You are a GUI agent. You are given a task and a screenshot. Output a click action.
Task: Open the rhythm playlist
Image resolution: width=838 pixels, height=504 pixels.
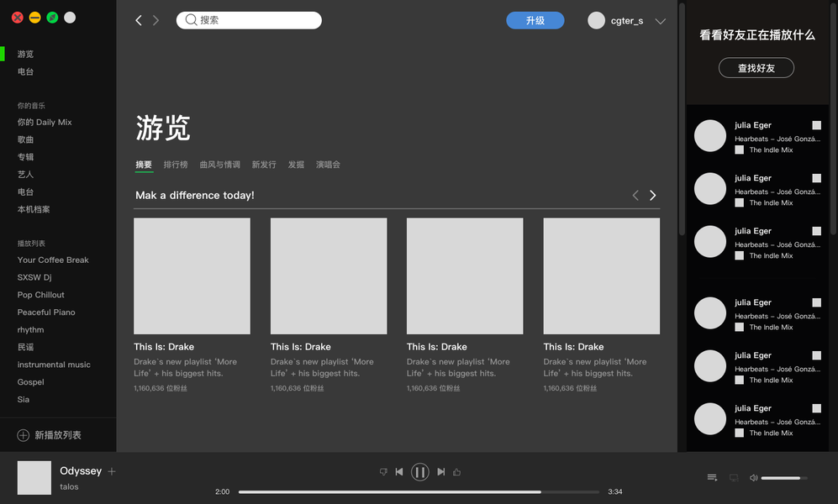pyautogui.click(x=30, y=329)
